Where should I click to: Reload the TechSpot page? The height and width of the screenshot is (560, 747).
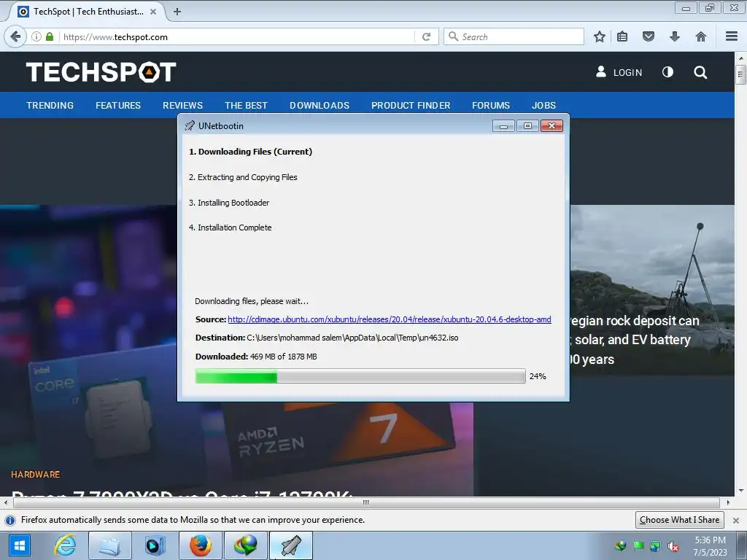point(426,36)
